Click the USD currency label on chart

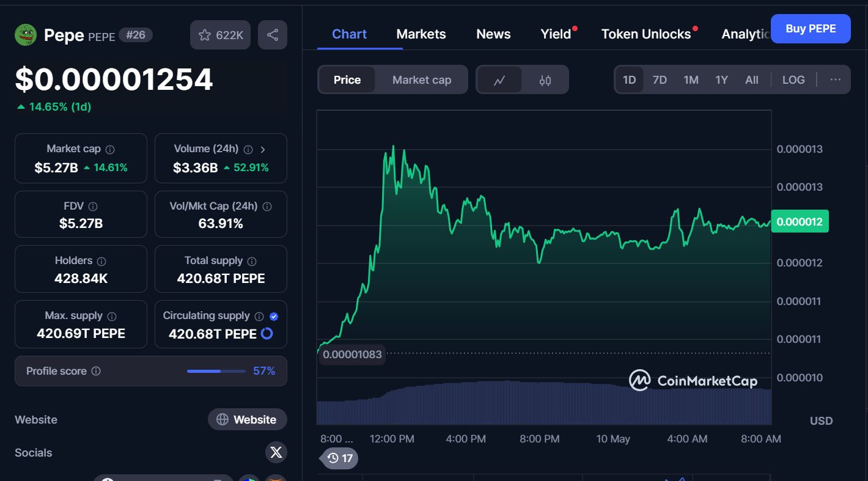tap(821, 421)
